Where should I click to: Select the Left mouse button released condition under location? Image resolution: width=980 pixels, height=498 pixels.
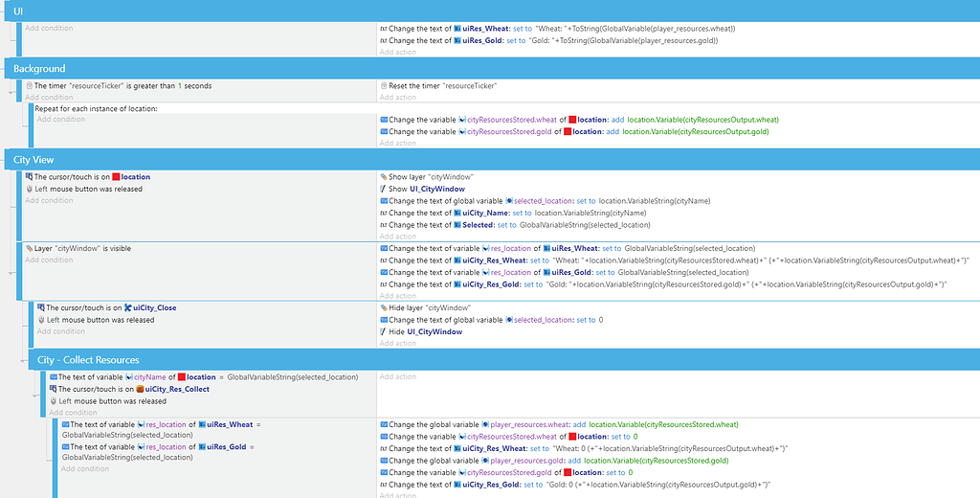pyautogui.click(x=88, y=190)
